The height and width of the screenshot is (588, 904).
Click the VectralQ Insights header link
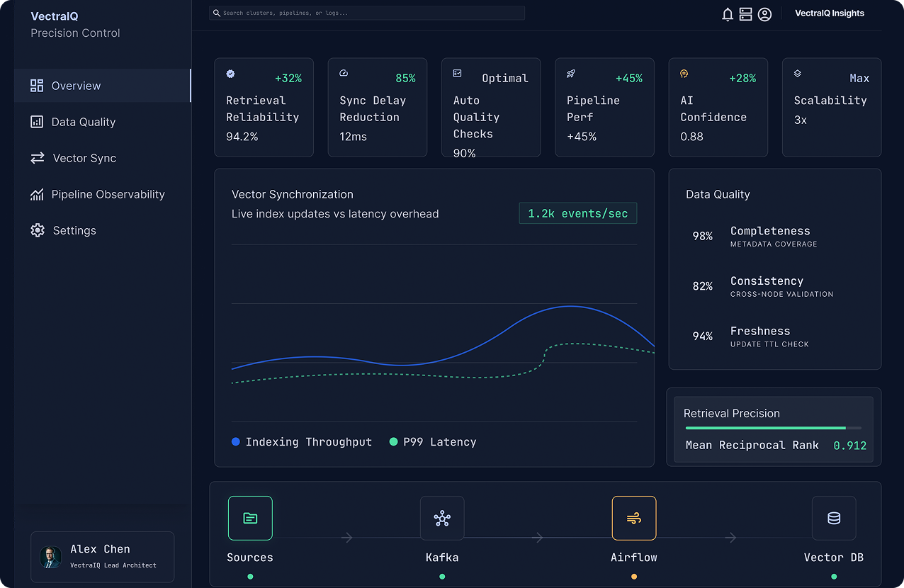(830, 13)
